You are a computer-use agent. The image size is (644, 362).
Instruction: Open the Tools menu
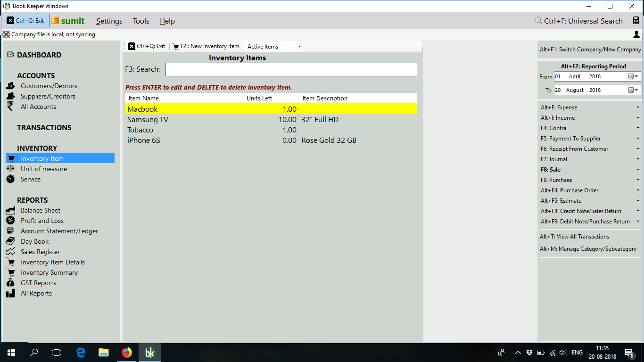(140, 21)
